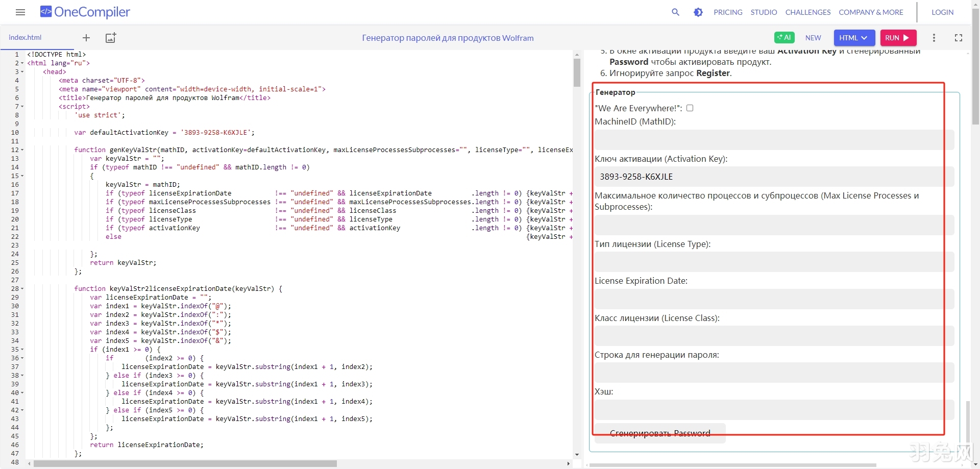Image resolution: width=980 pixels, height=469 pixels.
Task: Open the three-dot overflow menu
Action: (x=934, y=38)
